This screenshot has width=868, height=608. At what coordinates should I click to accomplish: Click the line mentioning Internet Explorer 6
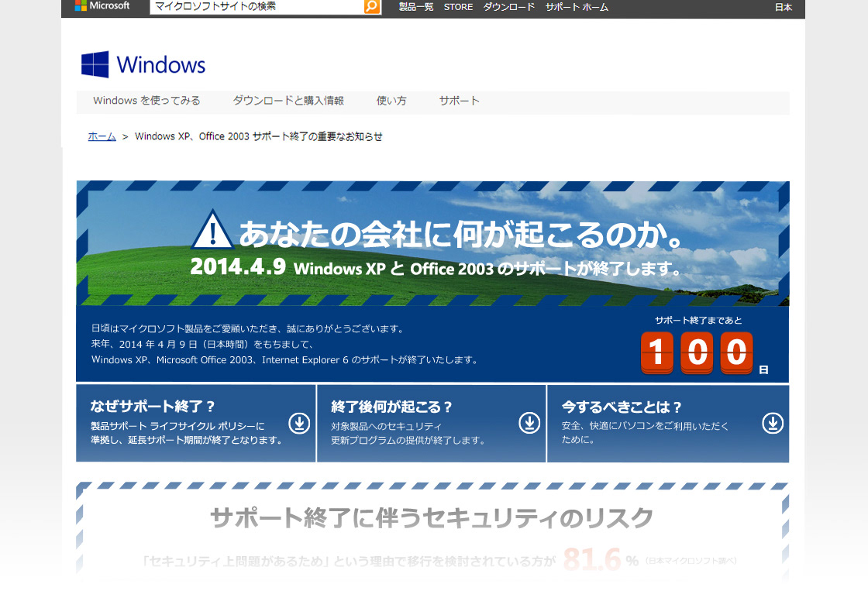tap(285, 359)
